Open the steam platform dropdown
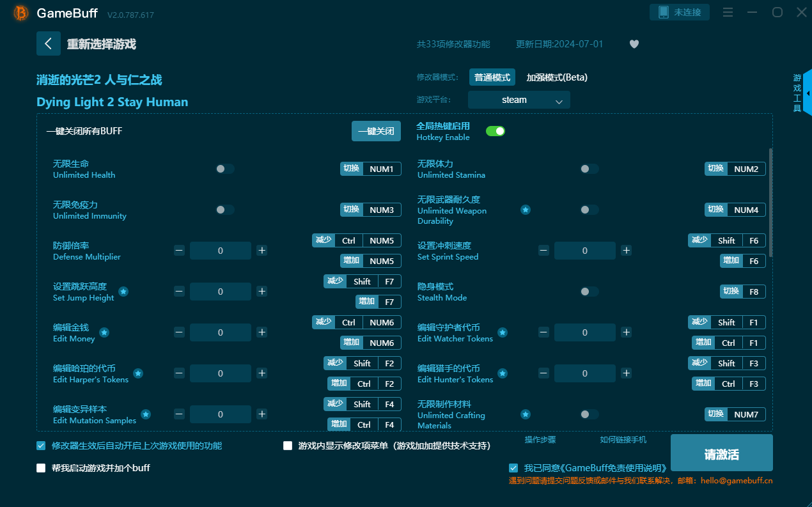 coord(519,100)
